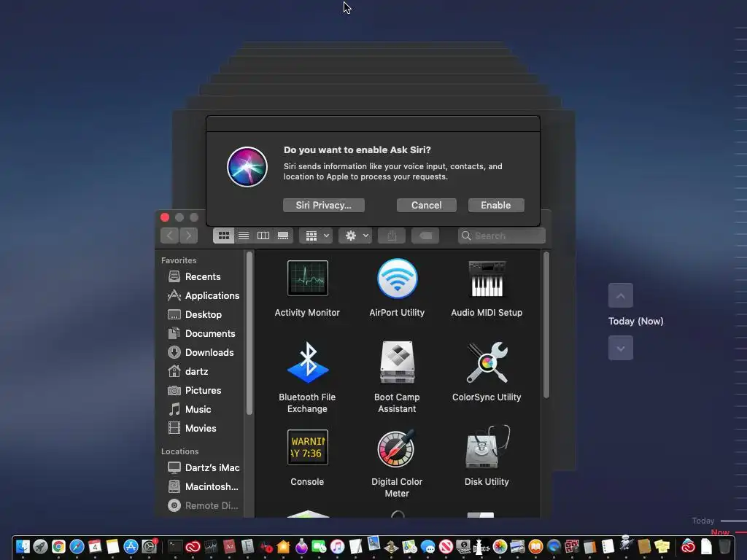Open FaceTime from the Dock

coord(319,546)
